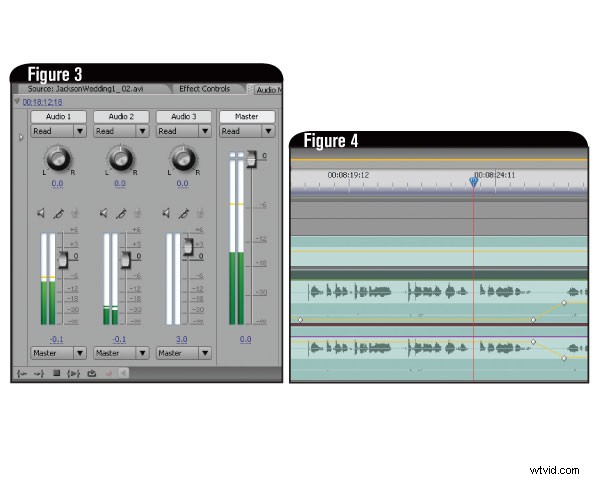Click the Go to Out Point button
This screenshot has width=600, height=480.
pos(39,373)
